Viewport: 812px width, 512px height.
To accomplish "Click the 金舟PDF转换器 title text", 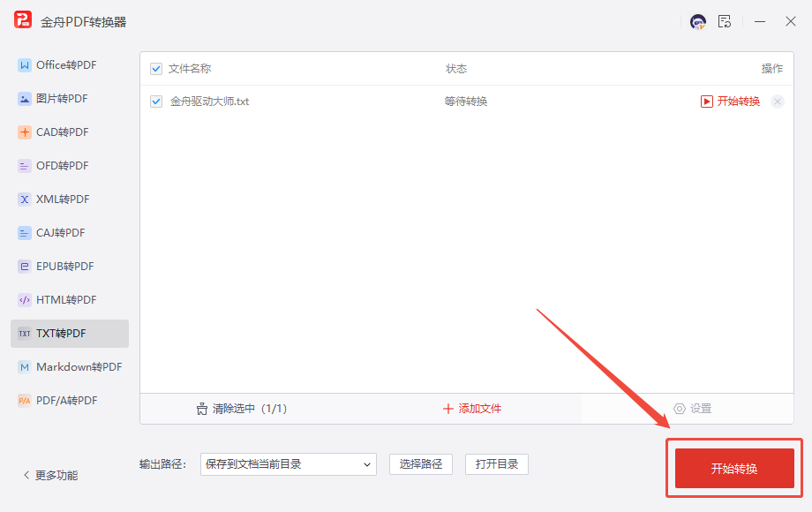I will [83, 22].
